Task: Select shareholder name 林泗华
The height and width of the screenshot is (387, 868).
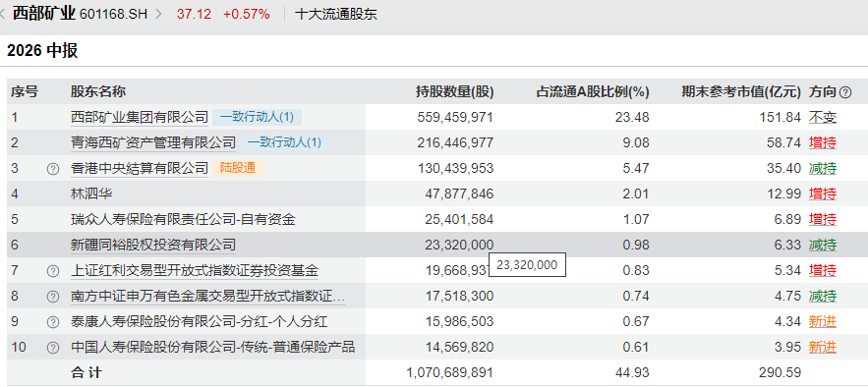Action: [91, 194]
